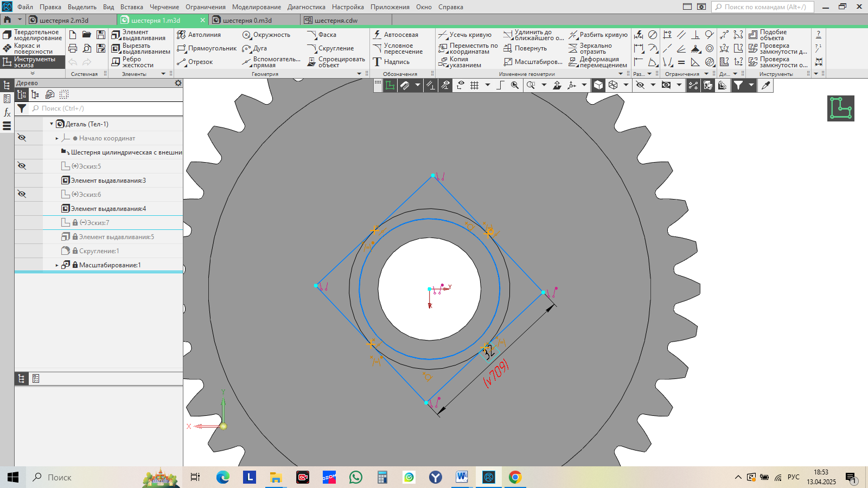Select Каркас и поверхности toolset

(x=33, y=49)
